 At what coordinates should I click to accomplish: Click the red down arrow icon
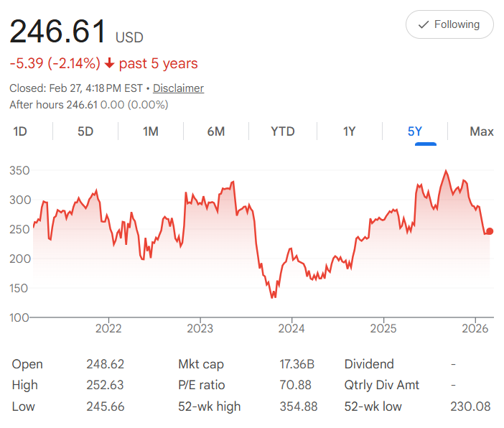109,63
